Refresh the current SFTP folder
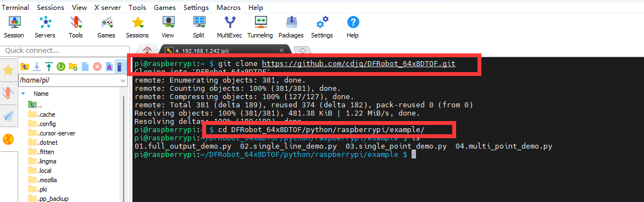The height and width of the screenshot is (202, 644). (61, 66)
